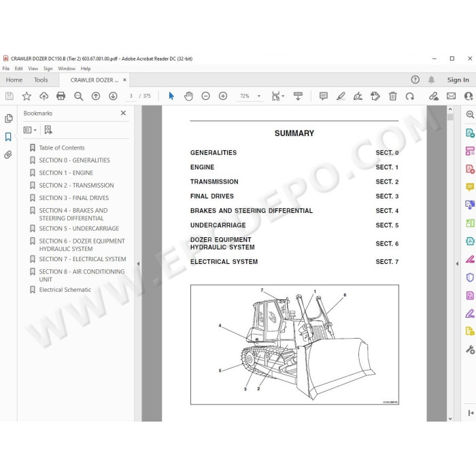Image resolution: width=476 pixels, height=476 pixels.
Task: Open the Window menu
Action: point(67,69)
